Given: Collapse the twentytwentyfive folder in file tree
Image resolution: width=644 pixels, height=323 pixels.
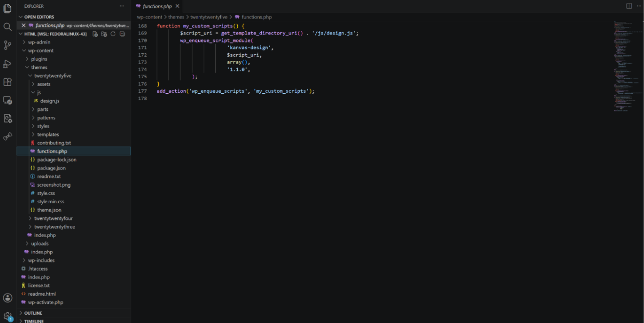Looking at the screenshot, I should [x=74, y=76].
